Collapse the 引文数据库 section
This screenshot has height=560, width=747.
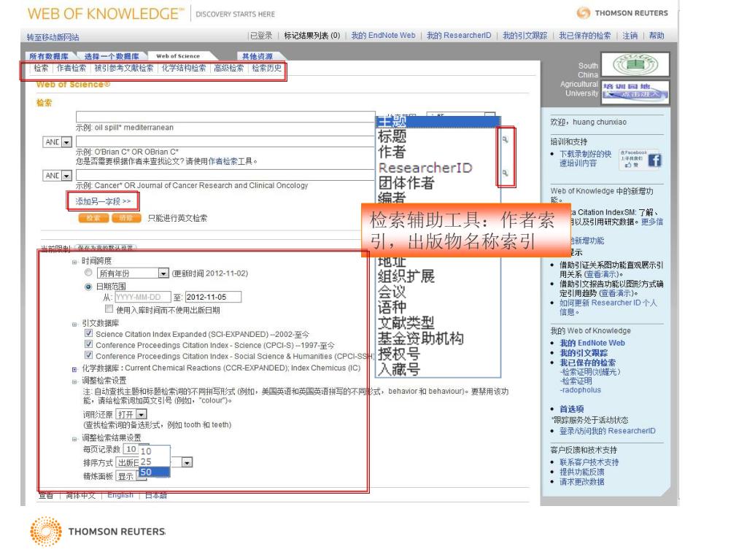pos(74,324)
